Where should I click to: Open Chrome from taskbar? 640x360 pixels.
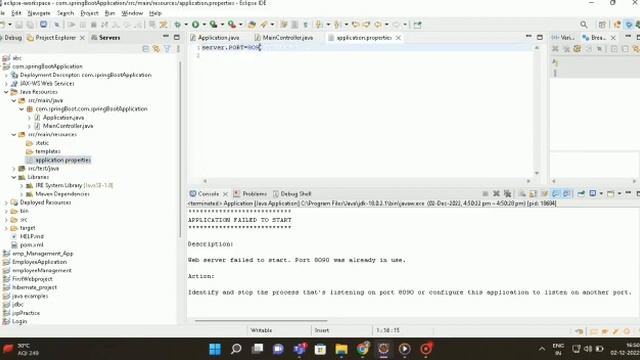(x=362, y=349)
